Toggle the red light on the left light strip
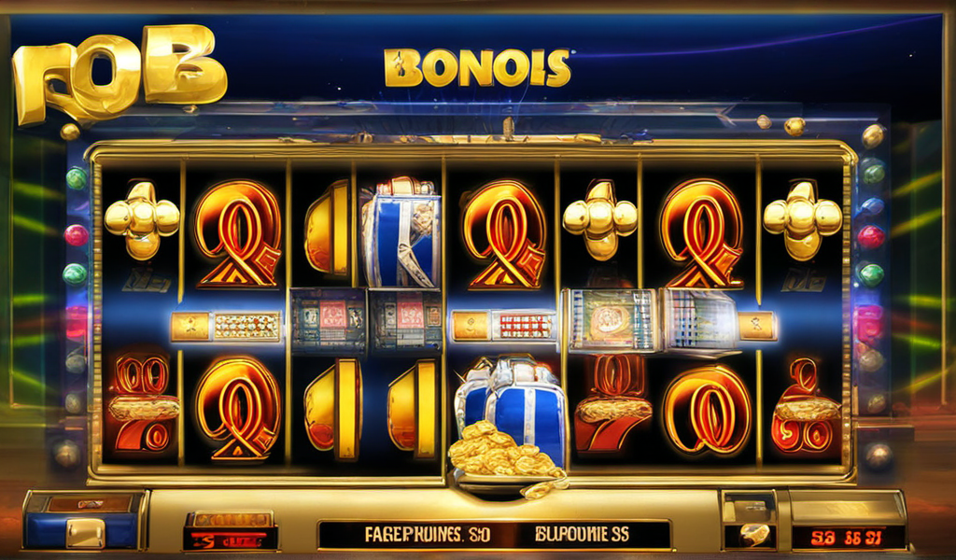Image resolution: width=956 pixels, height=560 pixels. (77, 235)
